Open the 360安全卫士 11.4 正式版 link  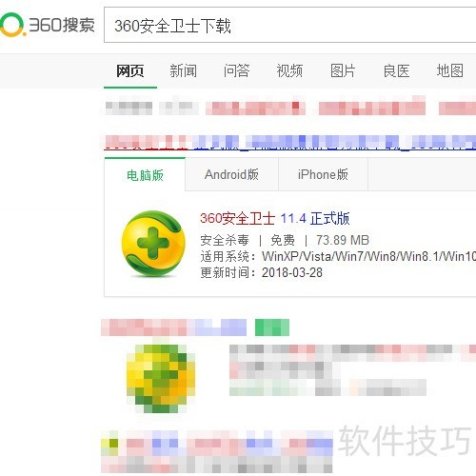(x=275, y=219)
